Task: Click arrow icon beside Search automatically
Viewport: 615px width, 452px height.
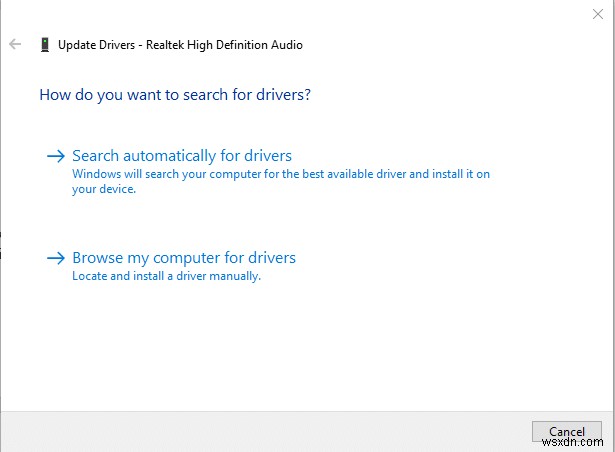Action: tap(56, 156)
